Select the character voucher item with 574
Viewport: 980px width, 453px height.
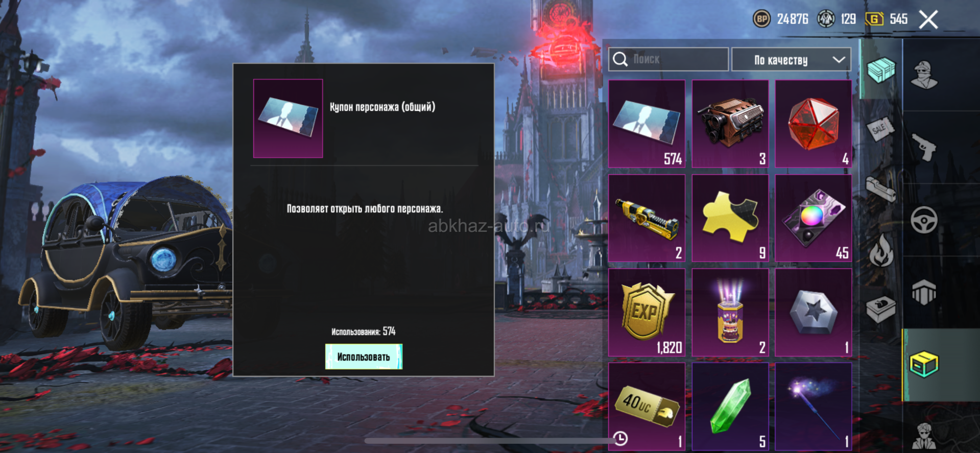pos(647,124)
